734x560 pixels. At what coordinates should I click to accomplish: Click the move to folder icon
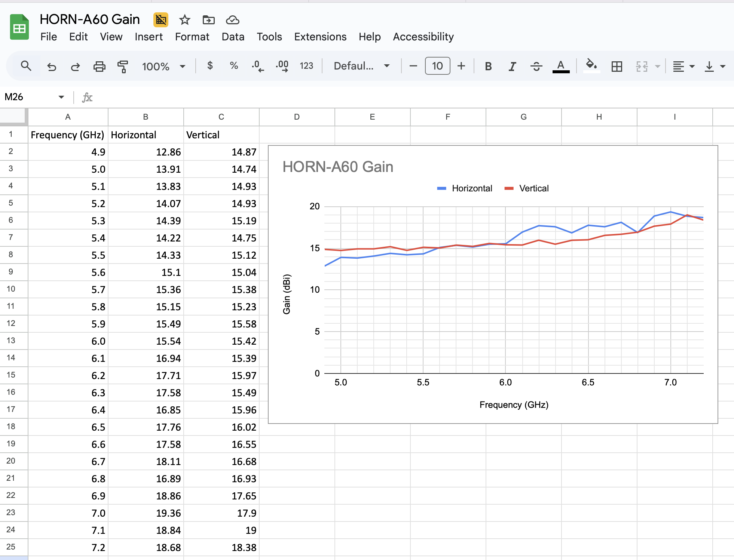click(x=208, y=20)
